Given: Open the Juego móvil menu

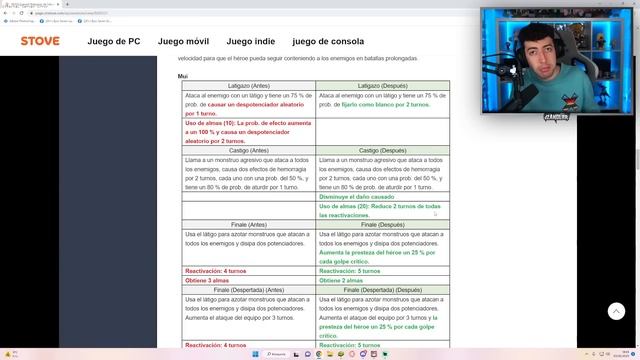Looking at the screenshot, I should (183, 41).
